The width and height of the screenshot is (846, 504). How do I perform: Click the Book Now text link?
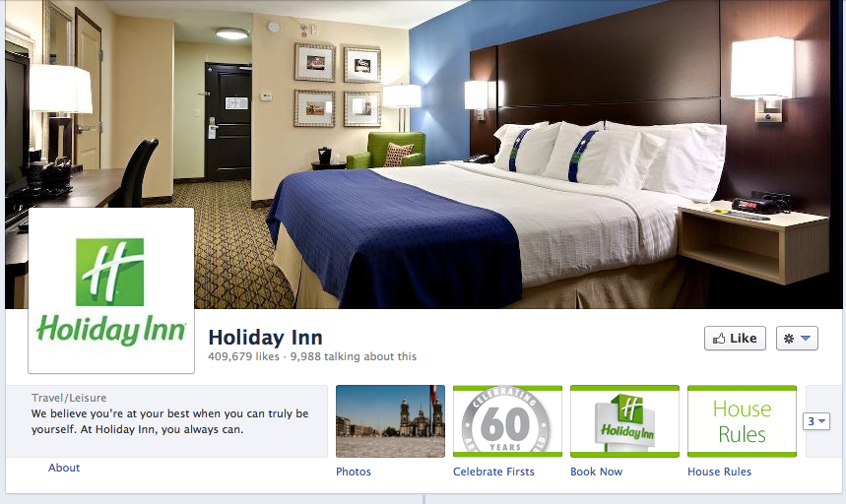click(596, 472)
